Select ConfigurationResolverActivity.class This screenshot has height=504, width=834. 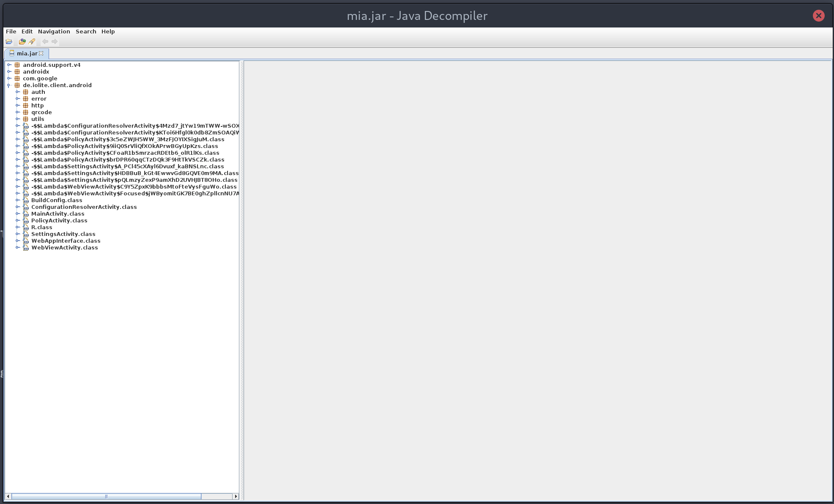[x=83, y=207]
